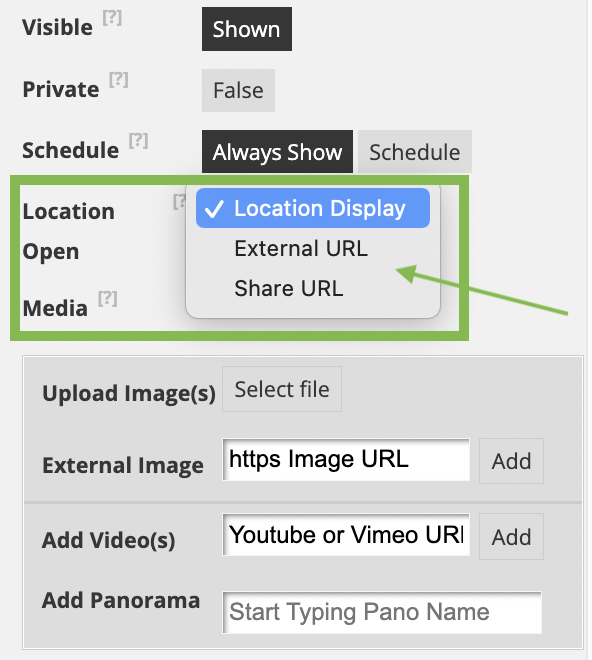The height and width of the screenshot is (660, 592).
Task: Choose Share URL from the dropdown list
Action: click(288, 288)
